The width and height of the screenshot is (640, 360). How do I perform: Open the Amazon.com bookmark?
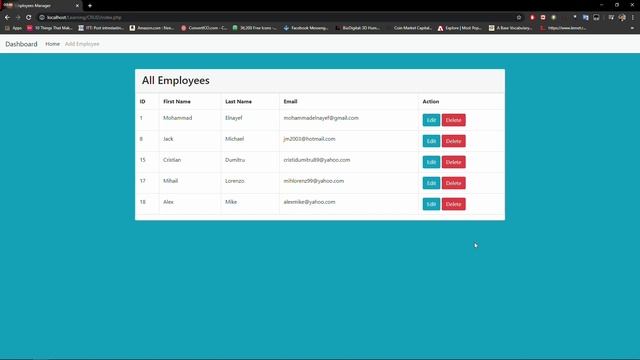151,28
